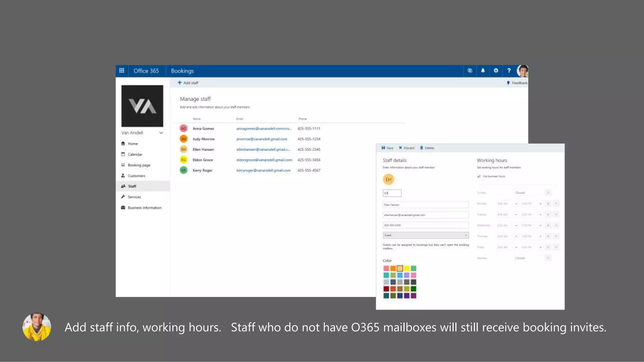Viewport: 644px width, 362px height.
Task: Open the Skype icon in header
Action: pos(470,71)
